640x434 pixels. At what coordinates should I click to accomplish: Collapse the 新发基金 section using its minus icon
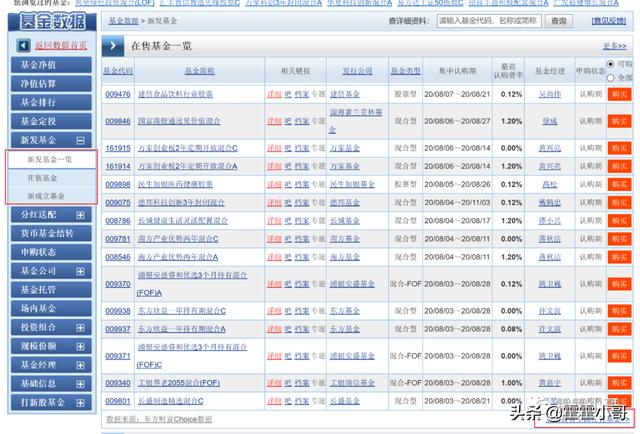pos(80,140)
